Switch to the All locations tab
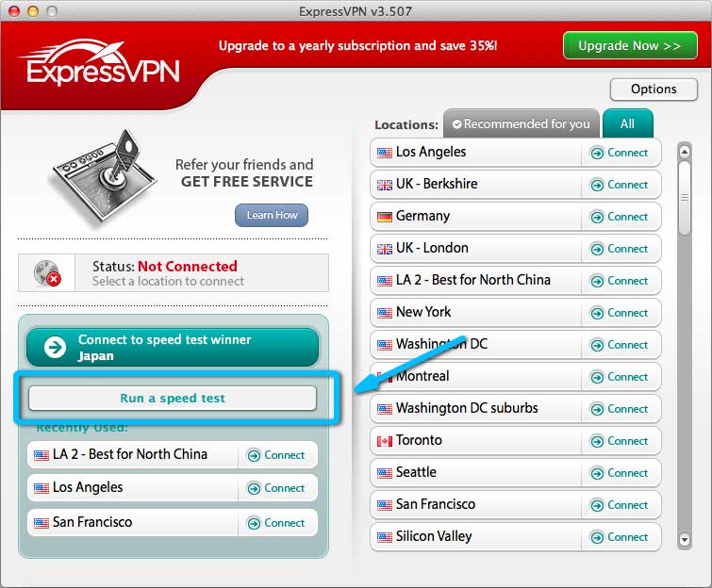The width and height of the screenshot is (712, 588). click(x=627, y=123)
